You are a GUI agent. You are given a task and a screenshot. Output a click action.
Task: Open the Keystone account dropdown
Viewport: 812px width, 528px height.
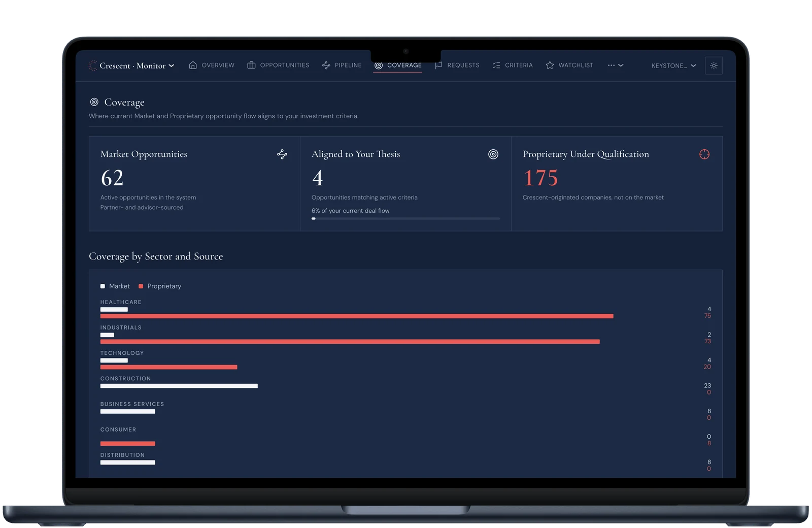(x=674, y=65)
